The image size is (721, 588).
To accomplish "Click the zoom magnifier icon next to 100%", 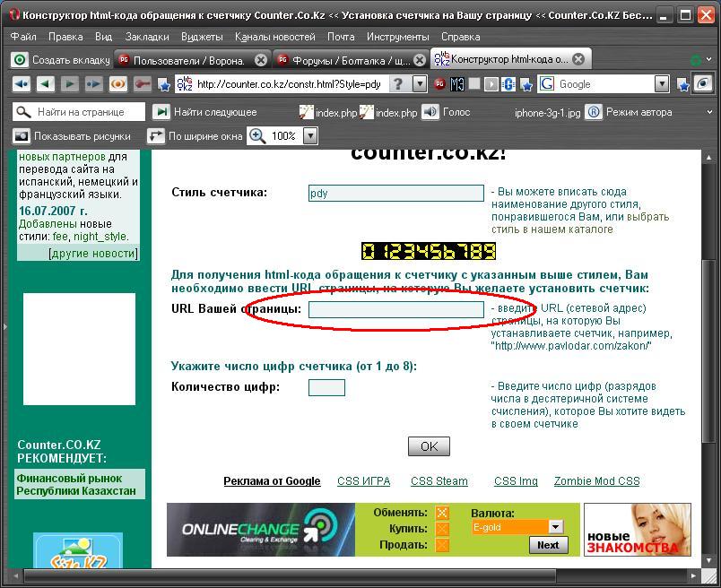I will [257, 136].
